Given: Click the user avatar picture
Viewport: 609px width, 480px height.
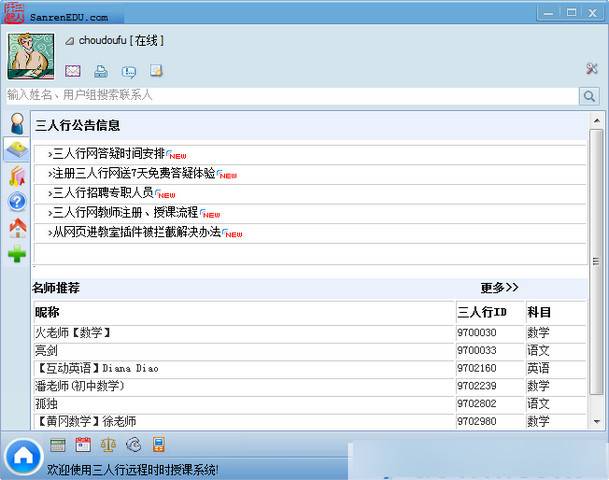Looking at the screenshot, I should click(x=31, y=56).
